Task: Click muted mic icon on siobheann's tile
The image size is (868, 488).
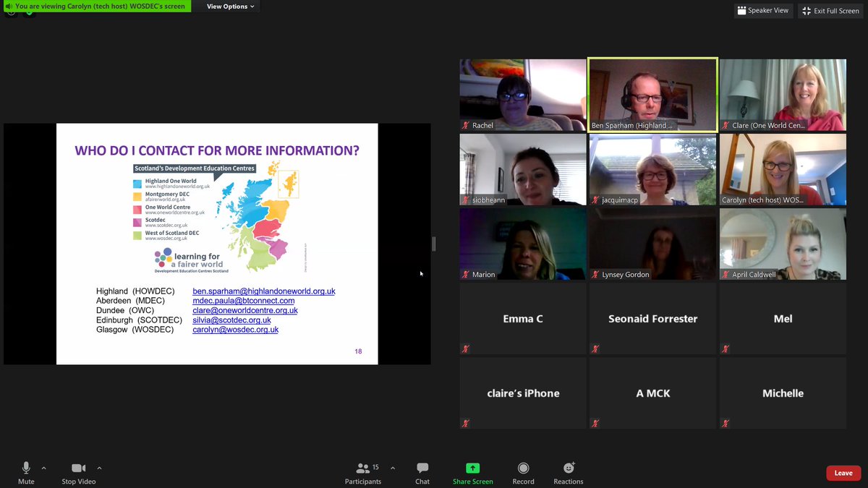Action: (x=466, y=200)
